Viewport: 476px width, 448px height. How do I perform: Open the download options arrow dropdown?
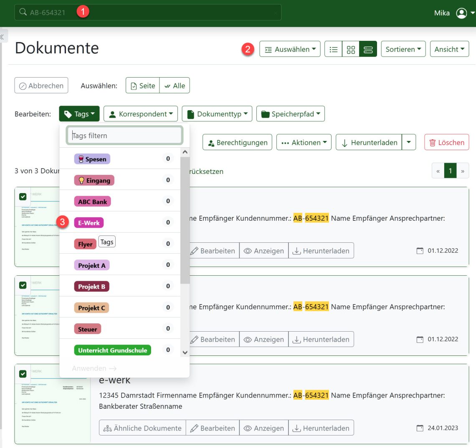[409, 142]
